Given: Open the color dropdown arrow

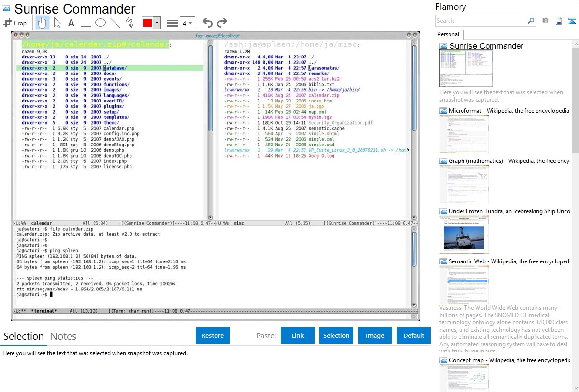Looking at the screenshot, I should (157, 23).
